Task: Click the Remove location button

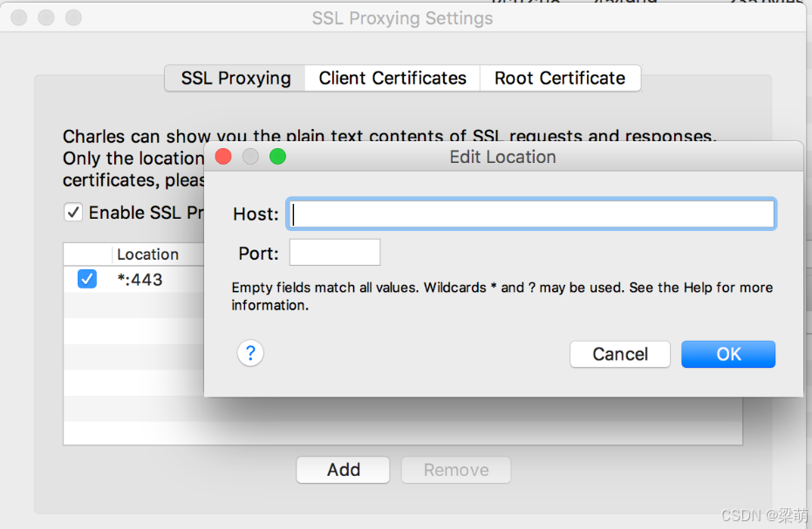Action: pyautogui.click(x=455, y=470)
